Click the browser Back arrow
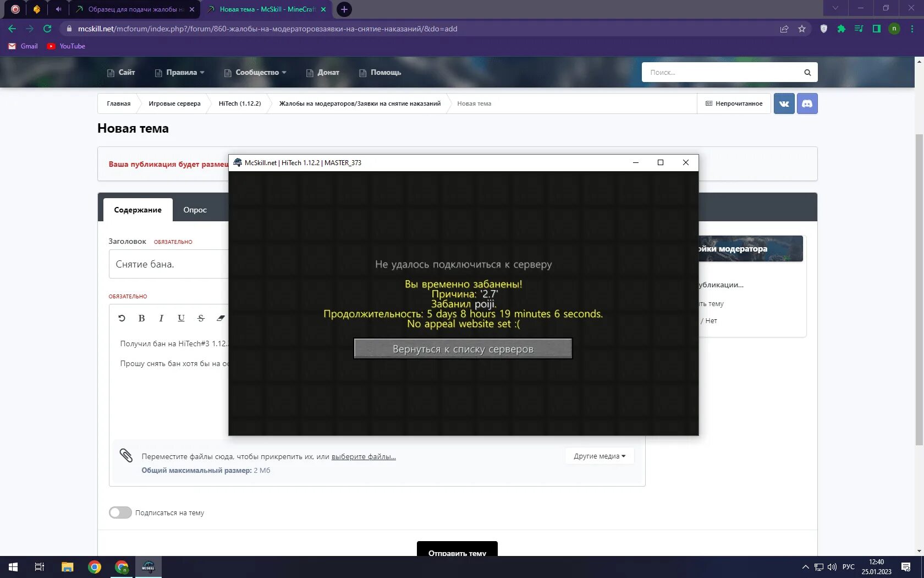Image resolution: width=924 pixels, height=578 pixels. pyautogui.click(x=12, y=29)
